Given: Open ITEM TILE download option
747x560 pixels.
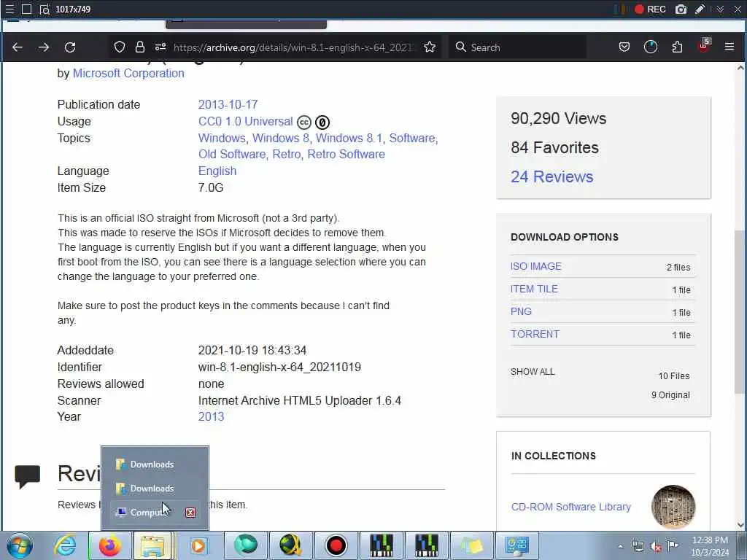Looking at the screenshot, I should point(534,289).
